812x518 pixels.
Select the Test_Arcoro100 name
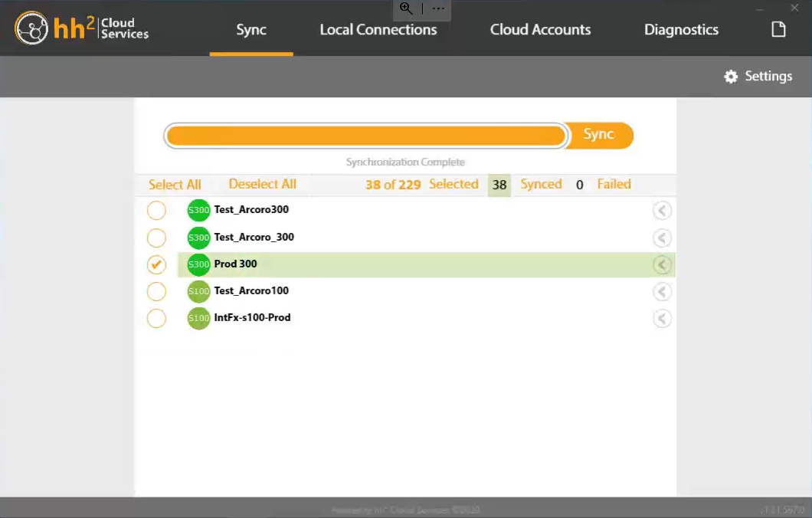[251, 290]
